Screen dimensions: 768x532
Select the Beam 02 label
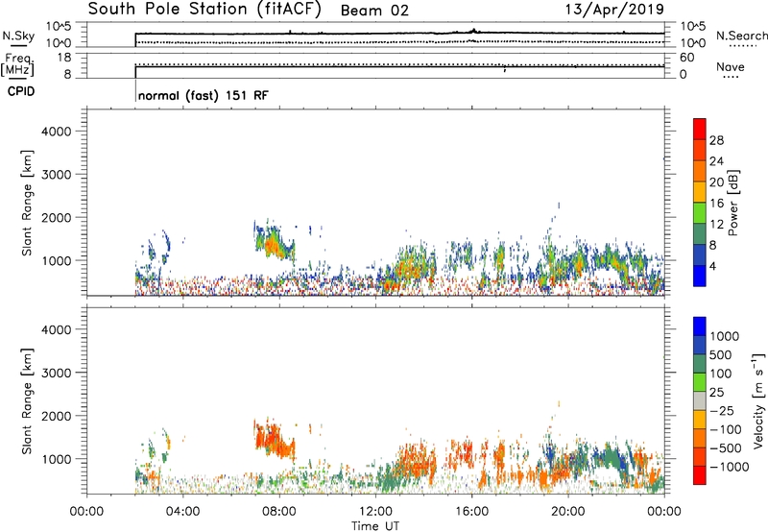374,11
